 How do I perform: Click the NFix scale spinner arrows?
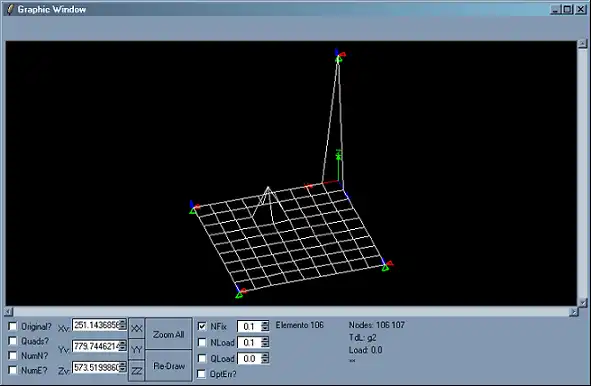pos(265,326)
